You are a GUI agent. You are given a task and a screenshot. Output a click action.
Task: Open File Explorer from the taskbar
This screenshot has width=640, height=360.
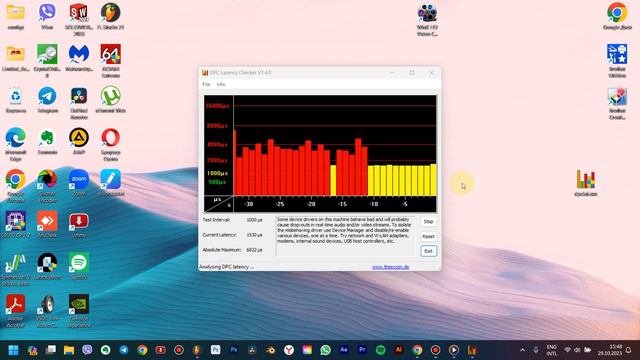coord(69,350)
